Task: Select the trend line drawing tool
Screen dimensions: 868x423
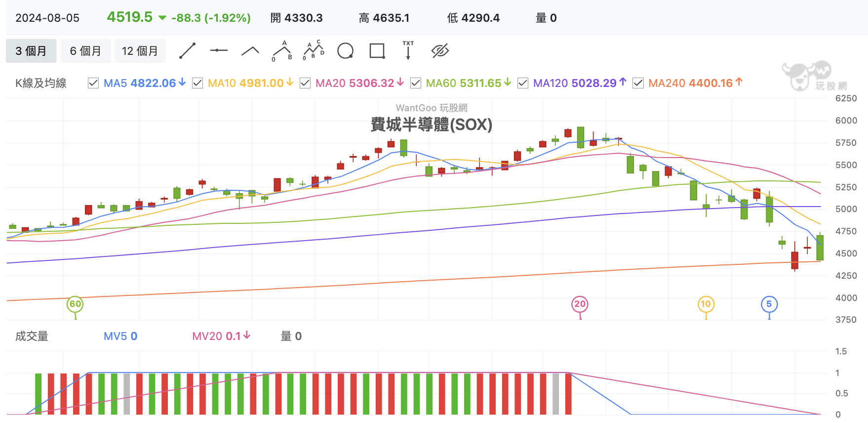Action: 187,51
